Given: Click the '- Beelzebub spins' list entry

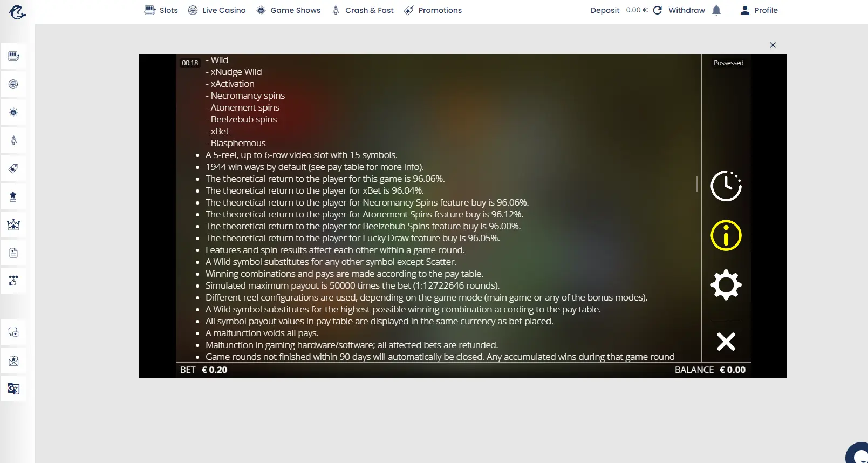Looking at the screenshot, I should (x=241, y=119).
